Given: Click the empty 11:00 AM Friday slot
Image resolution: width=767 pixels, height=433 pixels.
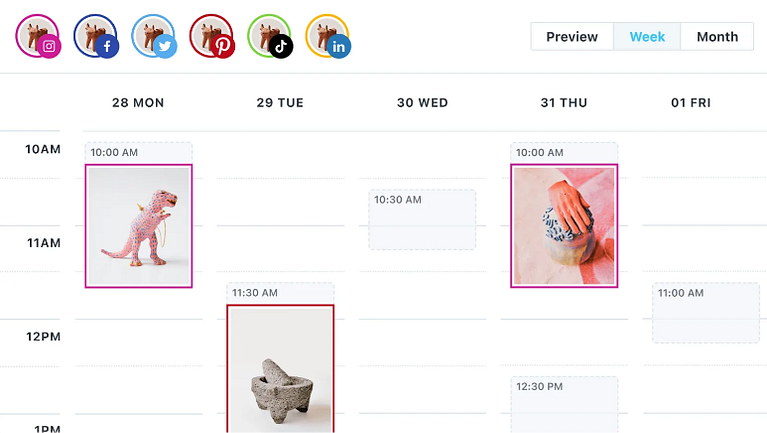Looking at the screenshot, I should (x=706, y=313).
